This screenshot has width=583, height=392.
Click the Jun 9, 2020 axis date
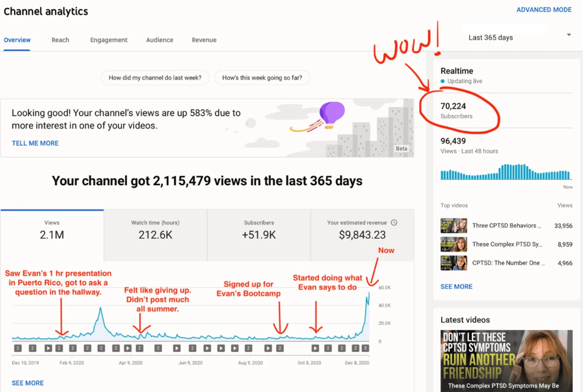(x=191, y=363)
